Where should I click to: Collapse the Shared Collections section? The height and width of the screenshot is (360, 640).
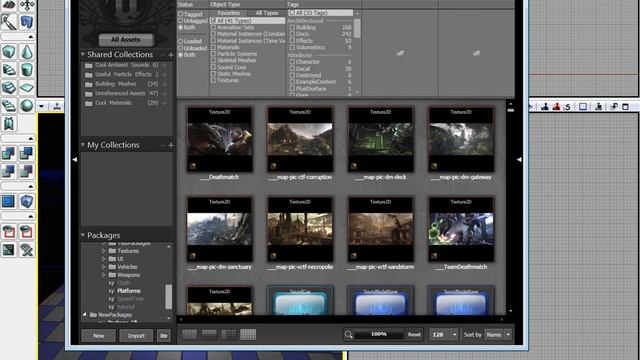[83, 54]
